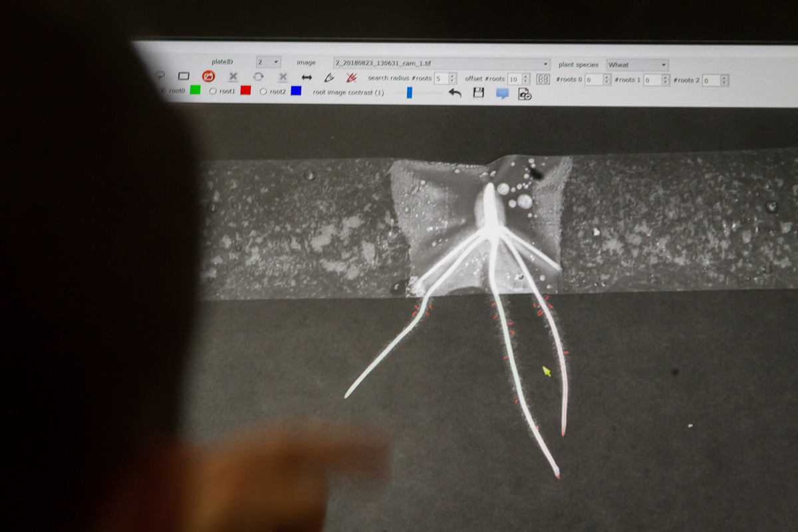Click the digit counter icon beside offset

543,79
